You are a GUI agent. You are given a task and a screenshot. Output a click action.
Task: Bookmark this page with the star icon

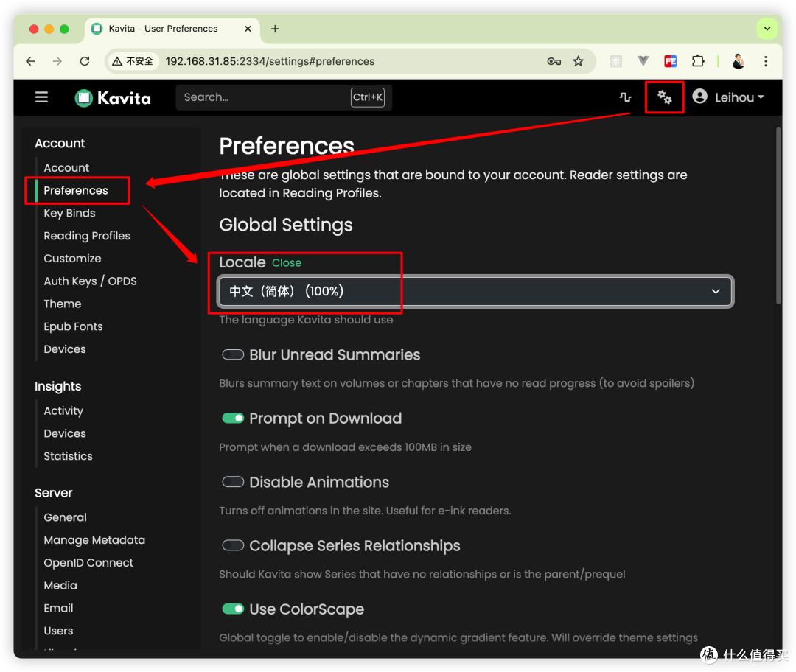click(x=579, y=61)
